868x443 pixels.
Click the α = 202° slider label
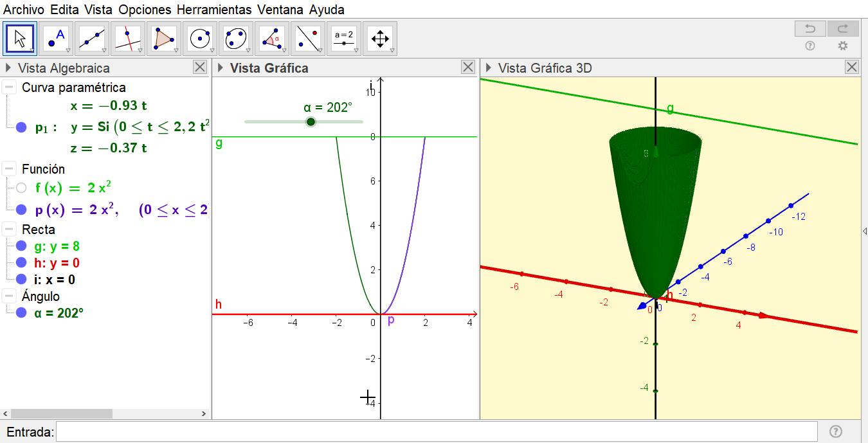coord(328,107)
